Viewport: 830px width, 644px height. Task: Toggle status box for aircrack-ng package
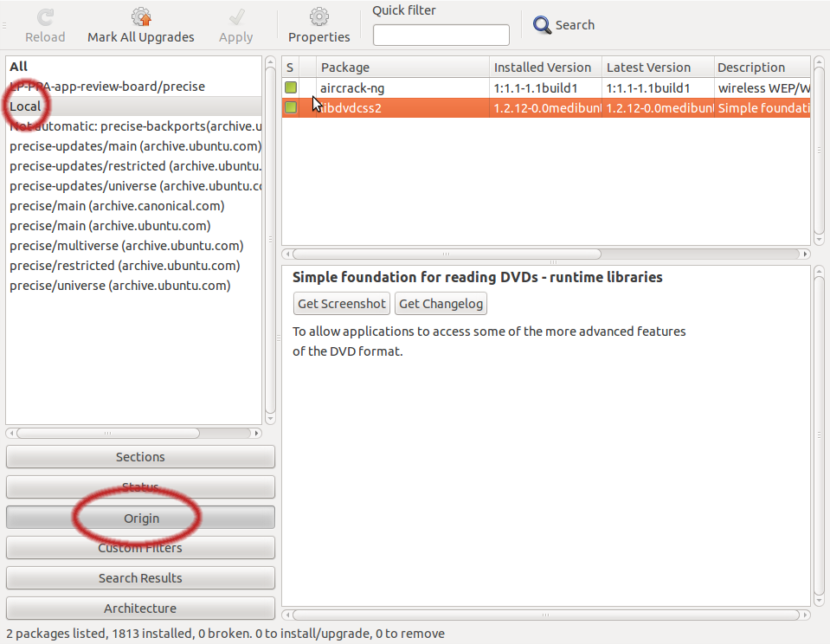click(291, 87)
